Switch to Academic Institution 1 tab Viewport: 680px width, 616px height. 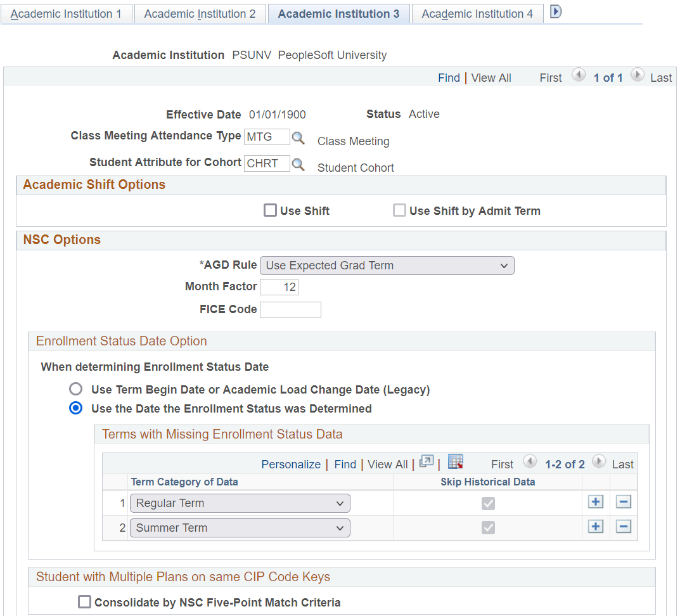[66, 14]
